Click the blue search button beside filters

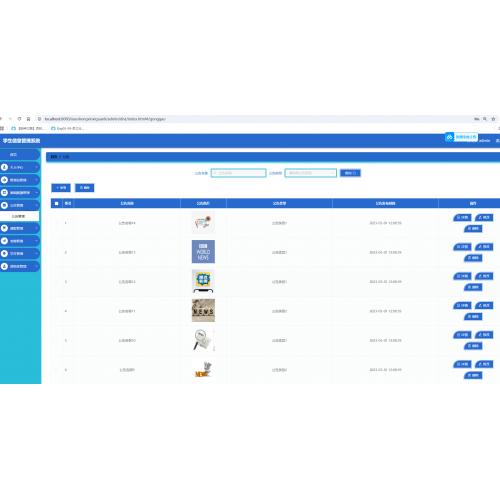tap(350, 173)
